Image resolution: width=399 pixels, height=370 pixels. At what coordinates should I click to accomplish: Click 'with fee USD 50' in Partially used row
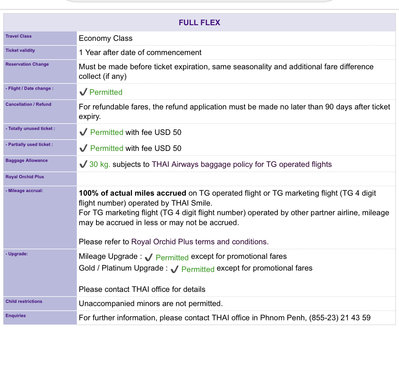(x=153, y=148)
